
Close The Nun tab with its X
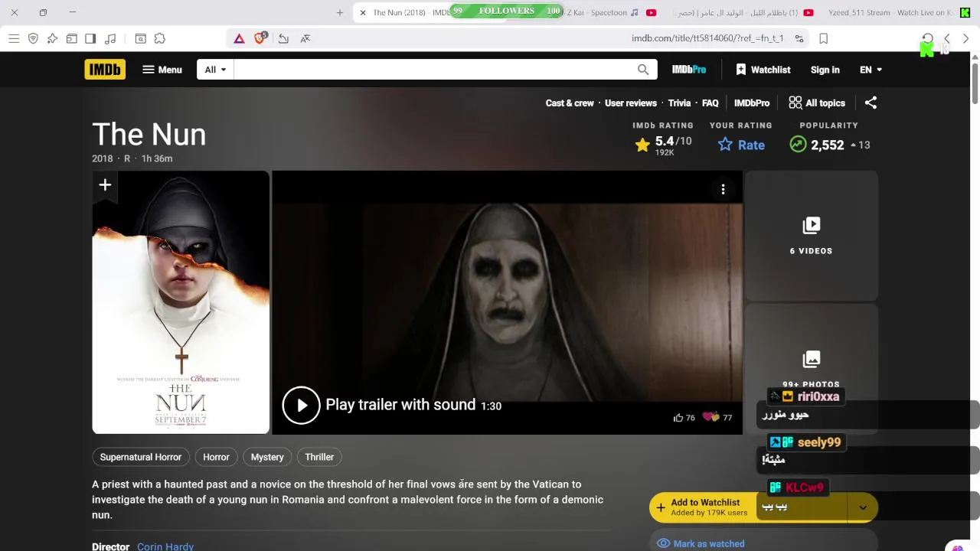tap(363, 12)
